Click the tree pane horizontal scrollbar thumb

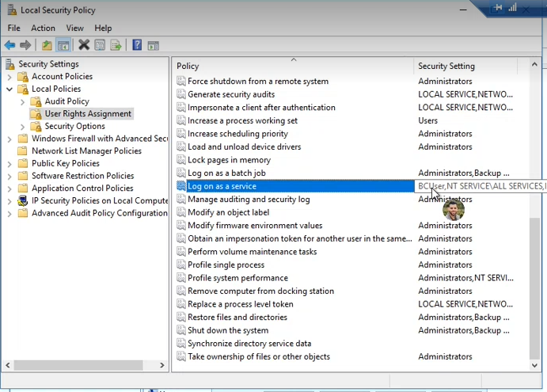78,365
